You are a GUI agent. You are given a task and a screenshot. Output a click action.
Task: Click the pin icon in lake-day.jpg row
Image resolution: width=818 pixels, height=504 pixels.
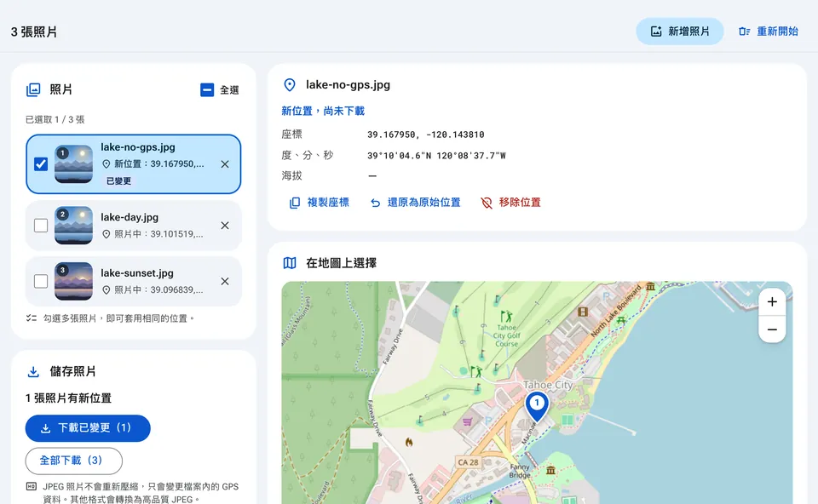pos(106,234)
